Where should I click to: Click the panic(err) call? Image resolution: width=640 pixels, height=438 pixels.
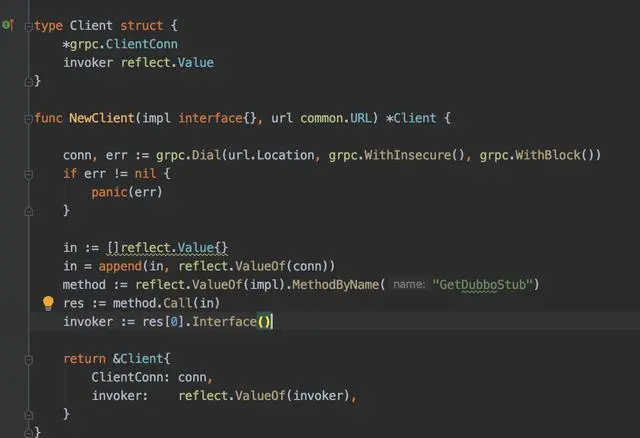click(127, 192)
